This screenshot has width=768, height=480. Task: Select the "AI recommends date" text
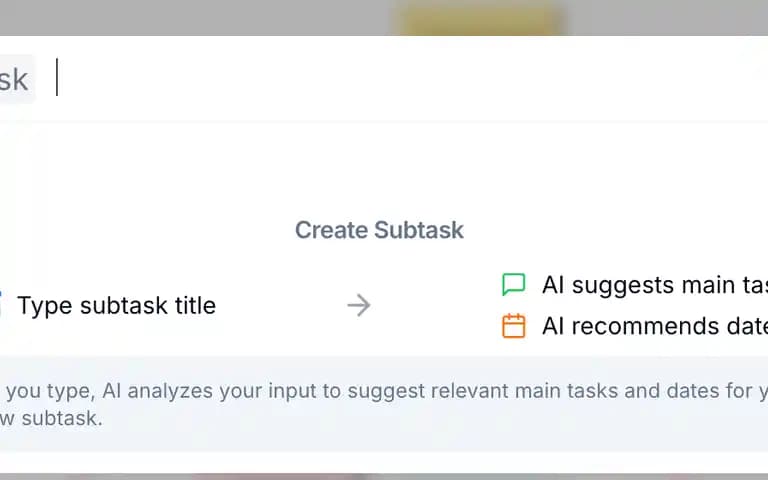655,326
